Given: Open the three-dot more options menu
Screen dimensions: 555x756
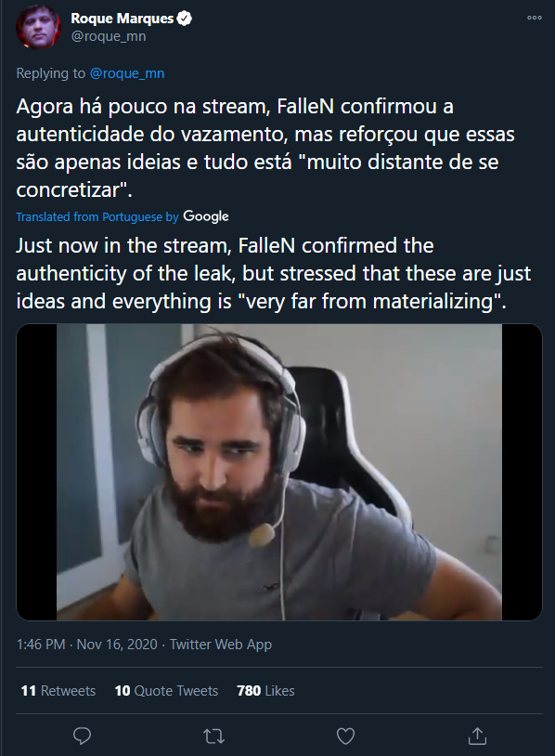Looking at the screenshot, I should 535,18.
